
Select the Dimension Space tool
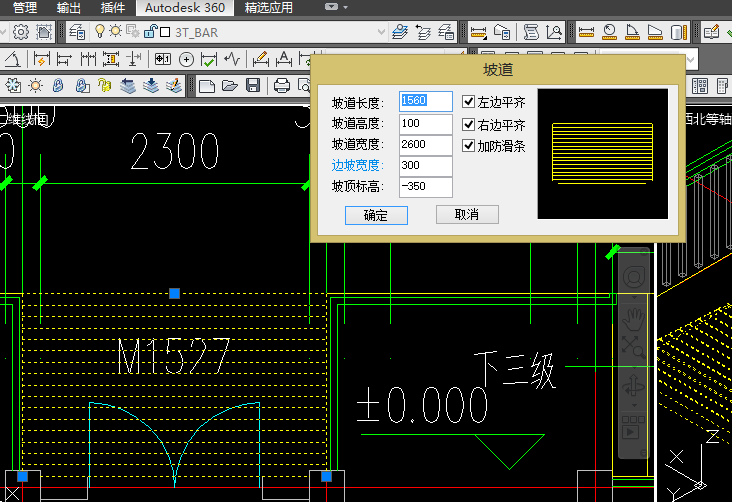[111, 59]
